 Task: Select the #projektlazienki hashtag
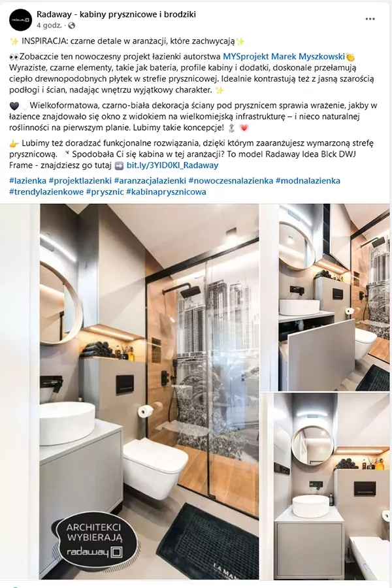[80, 181]
